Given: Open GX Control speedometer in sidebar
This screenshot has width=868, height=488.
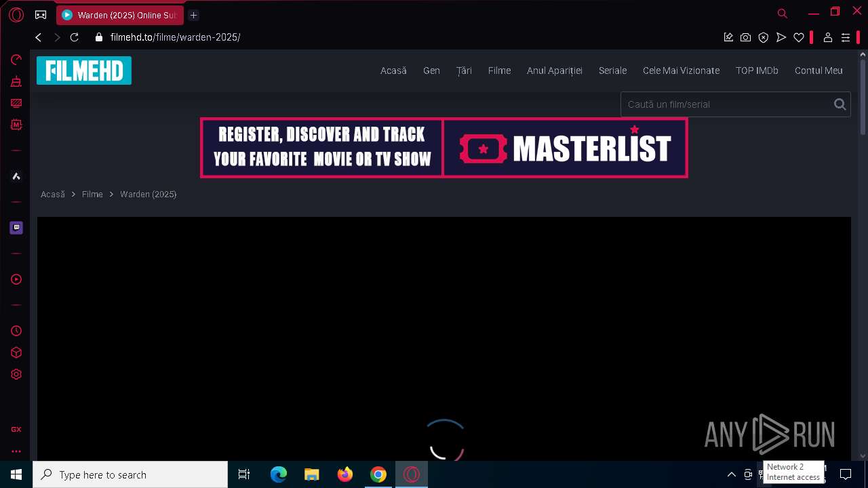Looking at the screenshot, I should pyautogui.click(x=16, y=60).
